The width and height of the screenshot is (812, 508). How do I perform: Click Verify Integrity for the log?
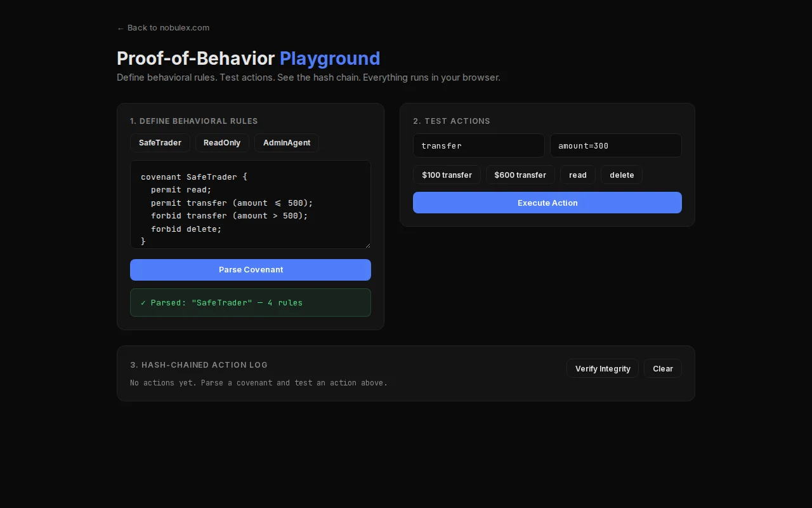point(603,368)
